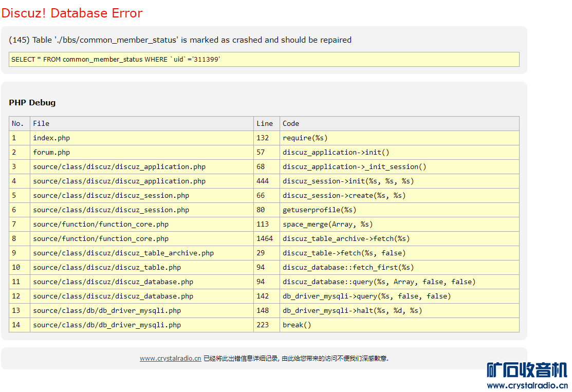Click row number 7 cell
This screenshot has width=572, height=392.
tap(20, 225)
